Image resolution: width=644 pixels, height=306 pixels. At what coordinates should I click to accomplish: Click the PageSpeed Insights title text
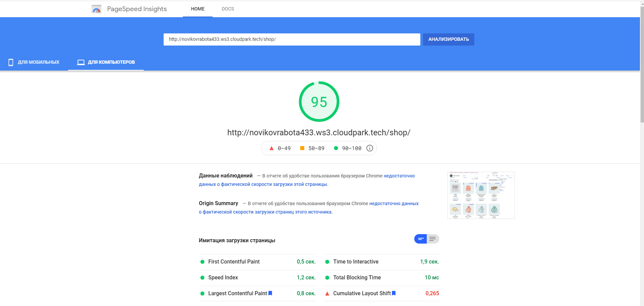click(x=137, y=9)
